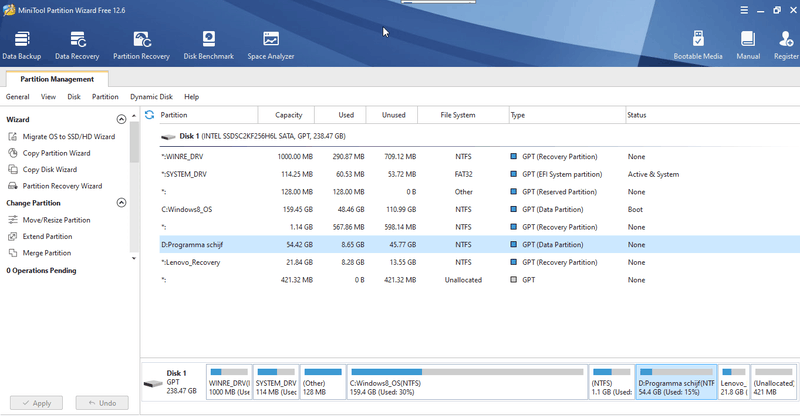Open Space Analyzer
Viewport: 800px width, 418px height.
point(270,43)
